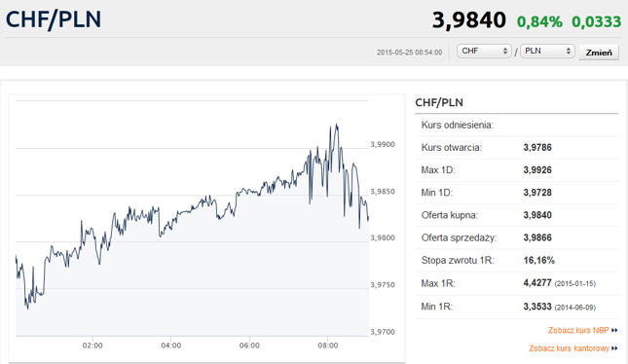The image size is (628, 364).
Task: Click the 08:00 time axis label
Action: 328,346
